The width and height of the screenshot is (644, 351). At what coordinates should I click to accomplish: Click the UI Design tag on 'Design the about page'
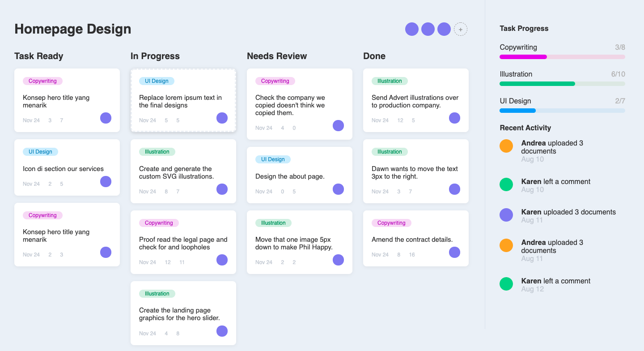point(273,159)
